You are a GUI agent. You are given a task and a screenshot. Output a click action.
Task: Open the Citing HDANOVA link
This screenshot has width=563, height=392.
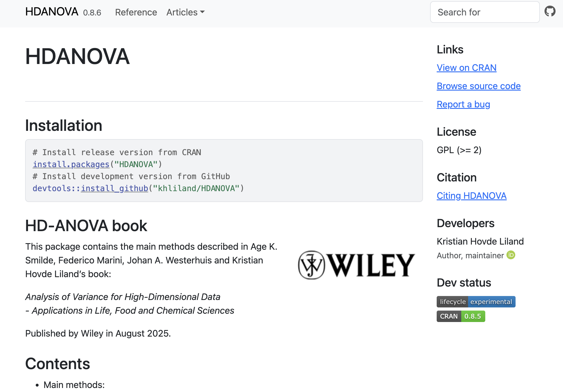point(472,196)
